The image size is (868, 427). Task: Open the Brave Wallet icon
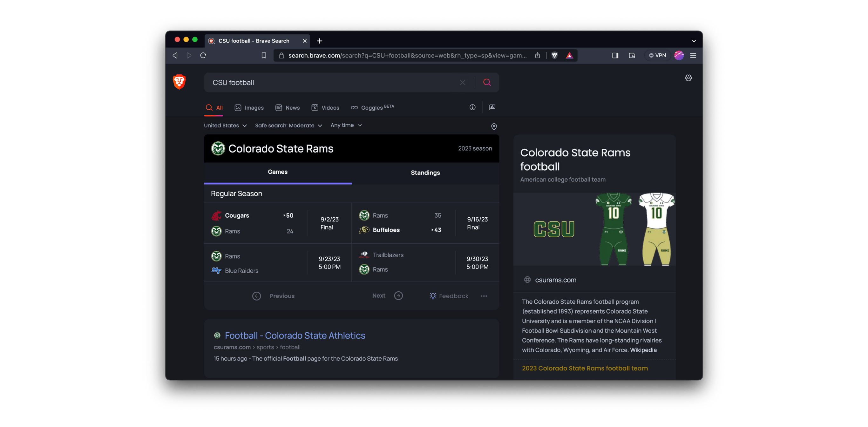pyautogui.click(x=632, y=55)
